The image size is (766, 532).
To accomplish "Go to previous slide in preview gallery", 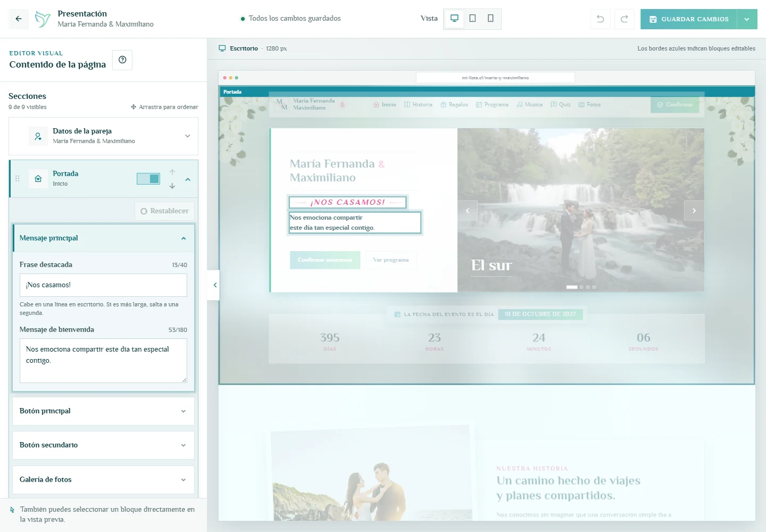I will click(x=468, y=211).
